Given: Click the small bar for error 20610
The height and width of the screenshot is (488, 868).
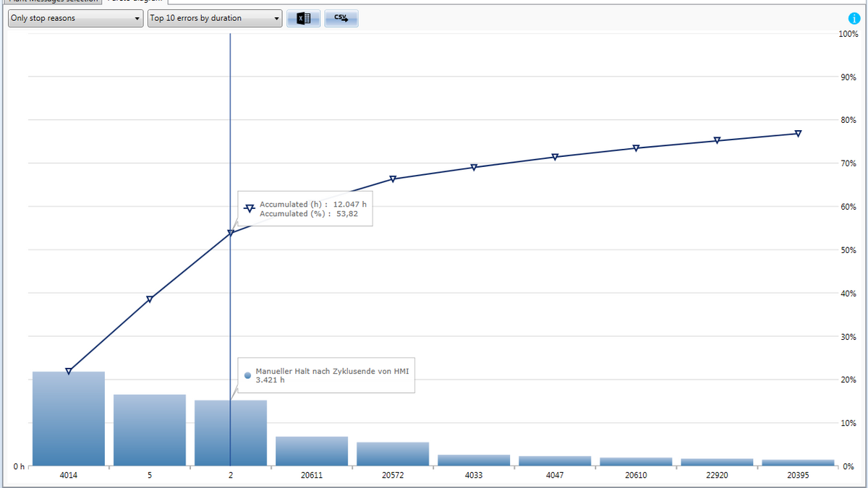Looking at the screenshot, I should click(636, 461).
